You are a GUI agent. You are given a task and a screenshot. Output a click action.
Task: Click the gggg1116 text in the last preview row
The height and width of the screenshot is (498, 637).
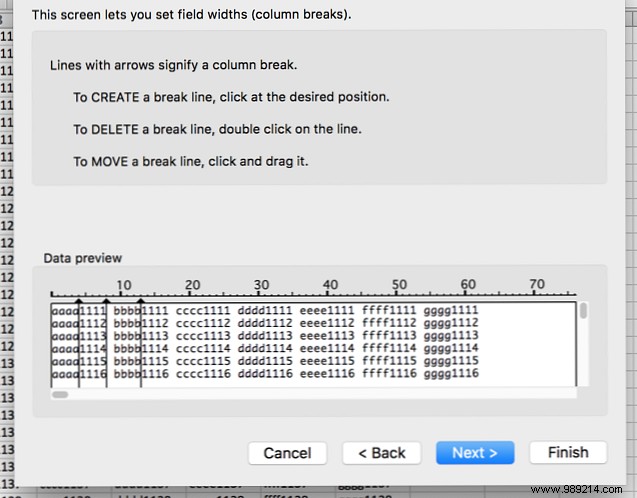[x=451, y=373]
